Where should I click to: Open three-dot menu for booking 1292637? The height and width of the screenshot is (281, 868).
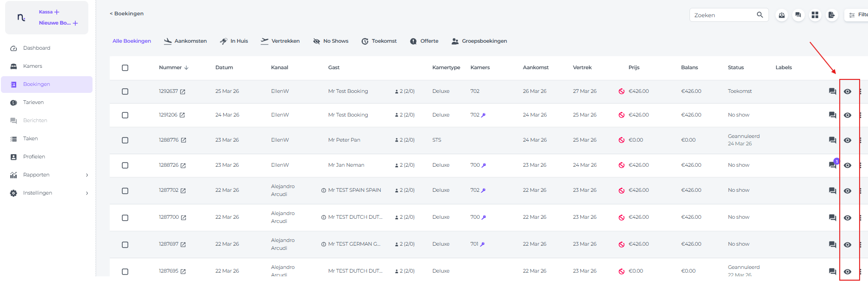click(861, 91)
